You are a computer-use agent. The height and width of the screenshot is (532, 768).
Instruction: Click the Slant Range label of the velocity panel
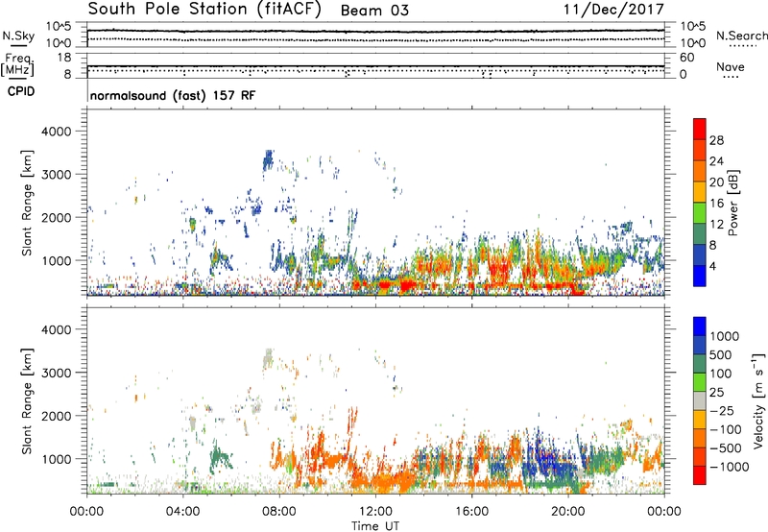(x=27, y=400)
